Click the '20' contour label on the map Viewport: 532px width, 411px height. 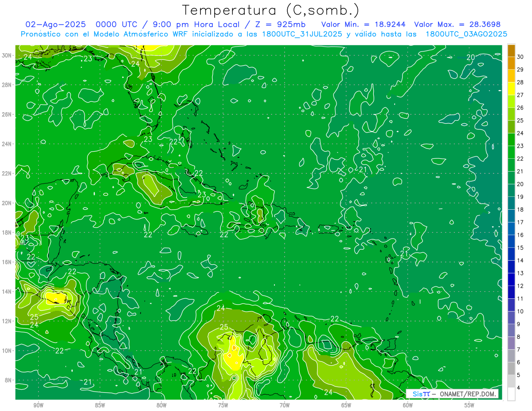(471, 57)
